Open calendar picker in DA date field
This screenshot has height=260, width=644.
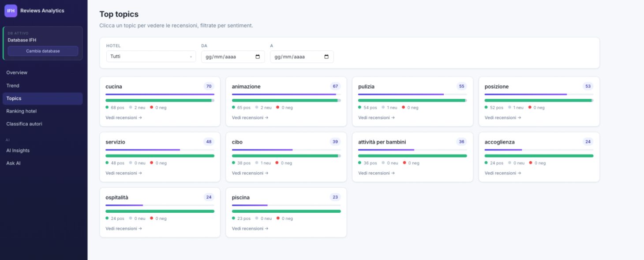(258, 57)
